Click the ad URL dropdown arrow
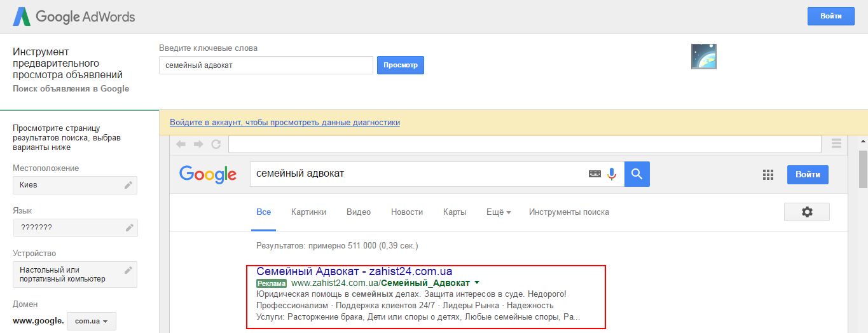The width and height of the screenshot is (868, 333). point(477,283)
